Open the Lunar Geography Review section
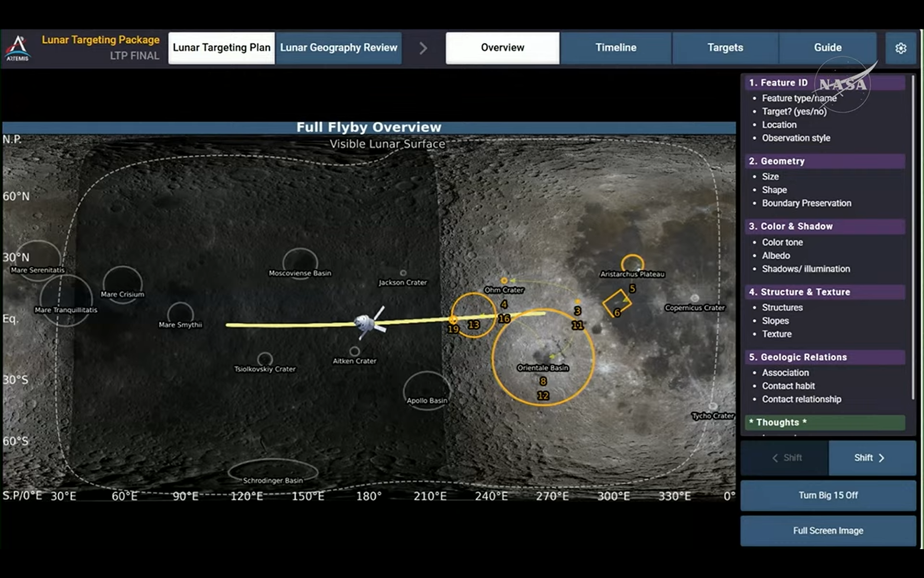 pyautogui.click(x=338, y=48)
